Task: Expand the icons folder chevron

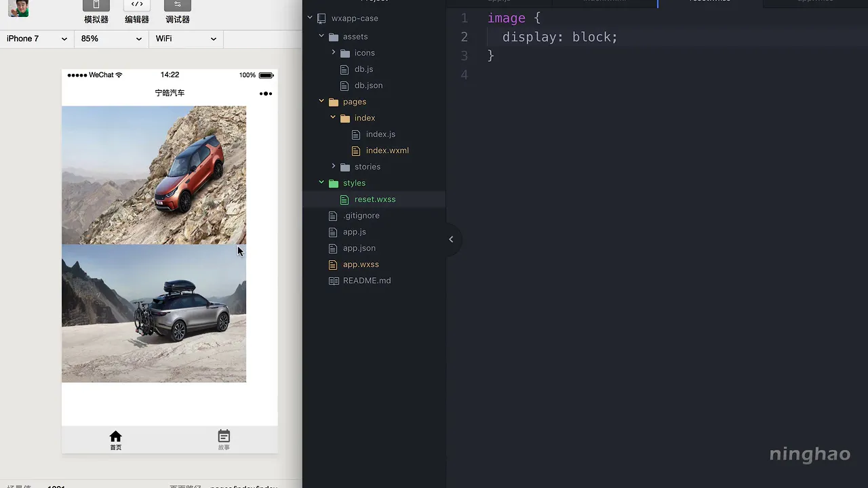Action: (x=333, y=52)
